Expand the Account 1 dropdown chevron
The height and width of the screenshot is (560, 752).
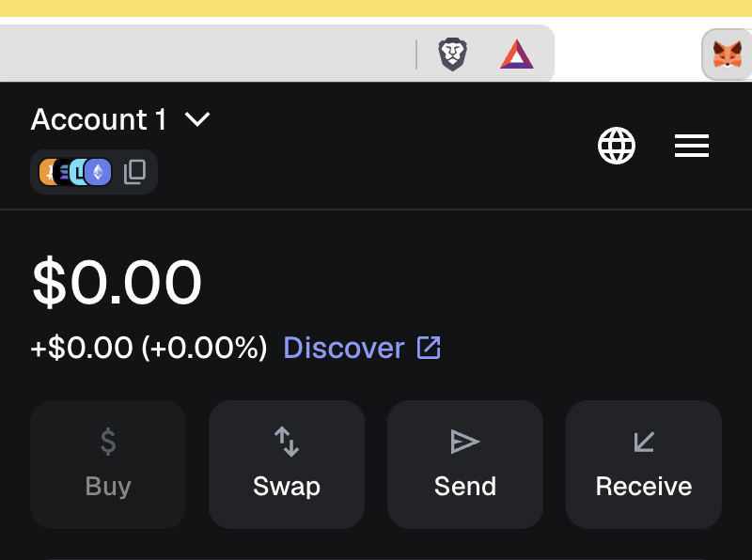click(197, 119)
